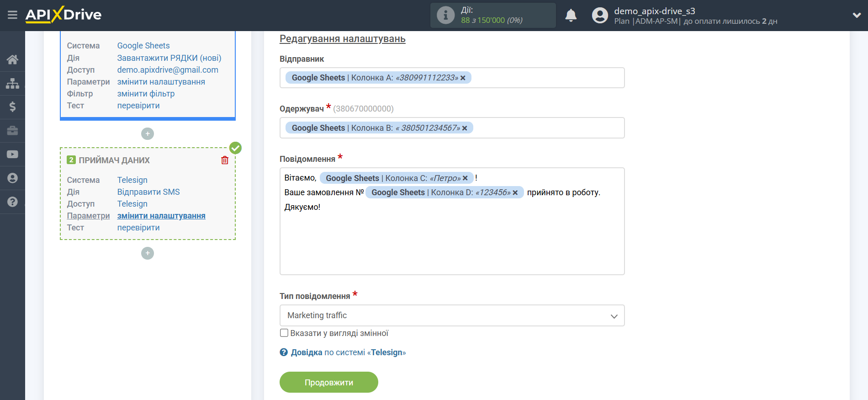This screenshot has width=868, height=400.
Task: Click receiver 'перевірити' test link
Action: coord(138,228)
